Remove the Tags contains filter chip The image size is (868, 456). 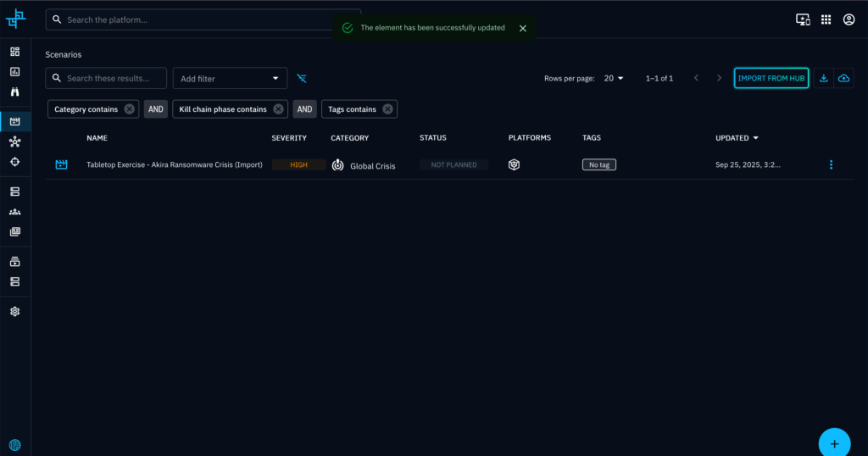click(x=387, y=109)
